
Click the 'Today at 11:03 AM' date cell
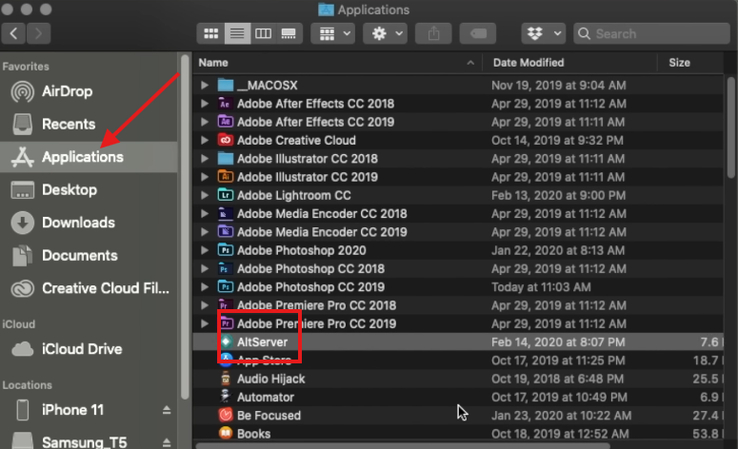(x=541, y=287)
